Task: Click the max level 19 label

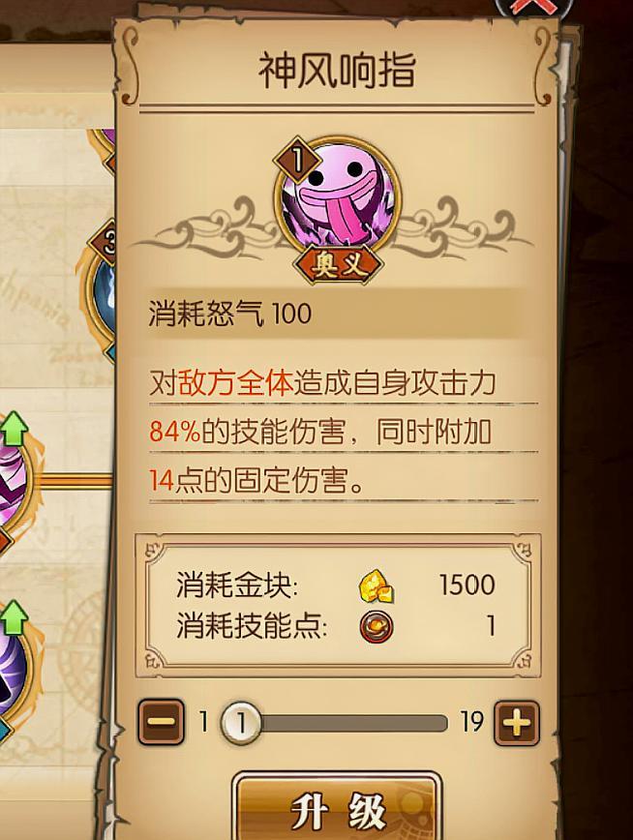Action: (472, 722)
